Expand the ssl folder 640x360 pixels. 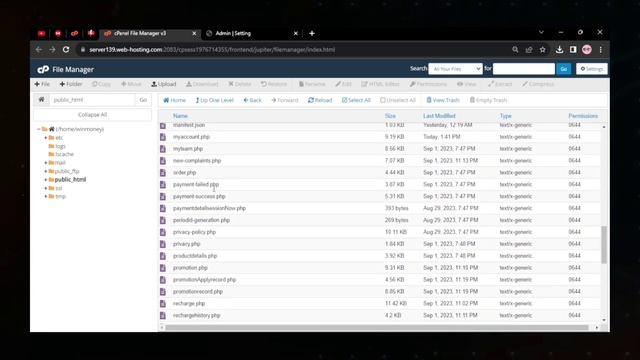point(46,188)
